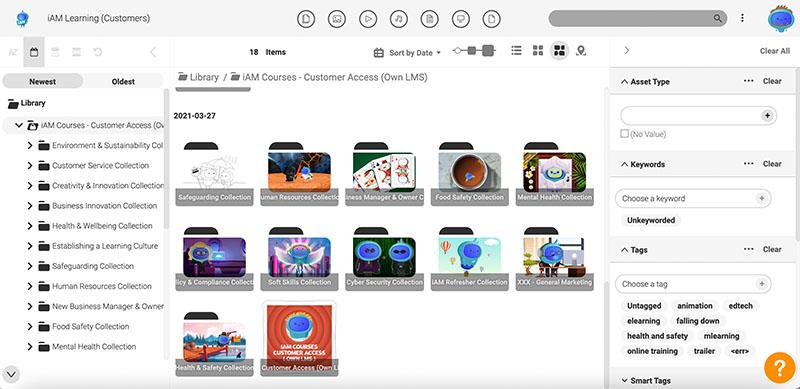
Task: Collapse the Keywords filter section
Action: (x=624, y=164)
